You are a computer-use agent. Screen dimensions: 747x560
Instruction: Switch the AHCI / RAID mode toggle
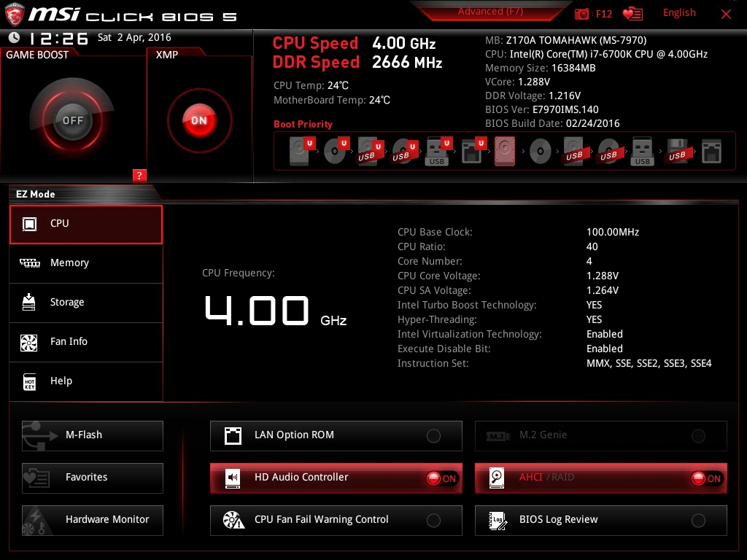[706, 478]
